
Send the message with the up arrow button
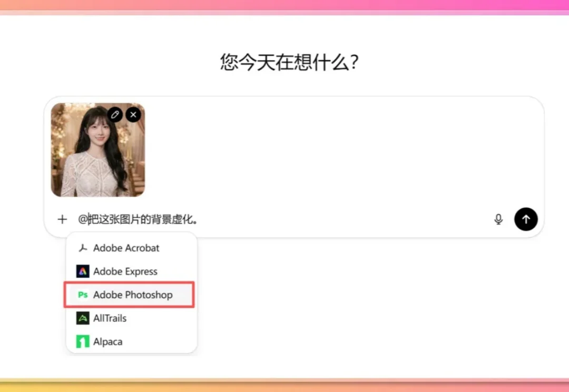coord(526,219)
